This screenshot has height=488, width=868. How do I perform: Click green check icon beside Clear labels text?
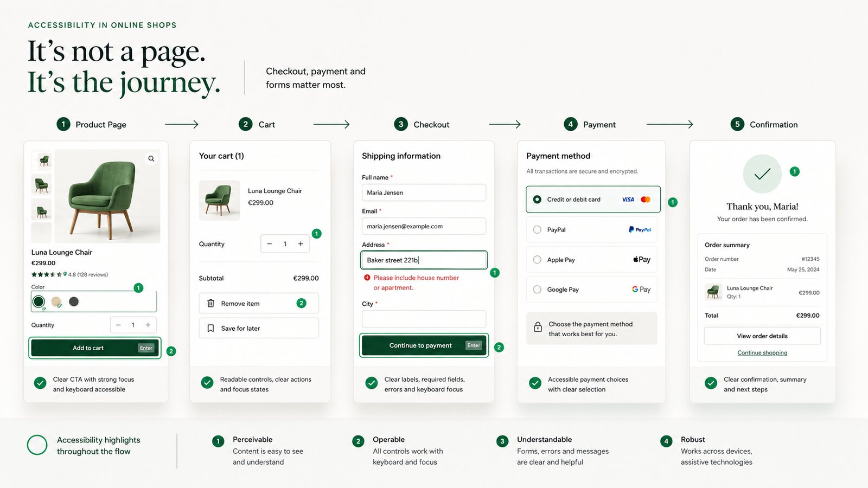pos(372,383)
